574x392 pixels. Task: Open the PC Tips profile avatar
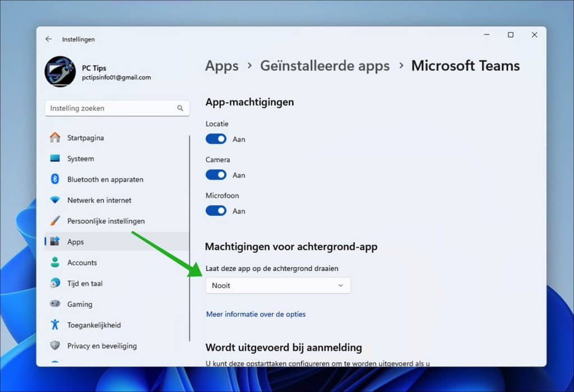click(60, 71)
